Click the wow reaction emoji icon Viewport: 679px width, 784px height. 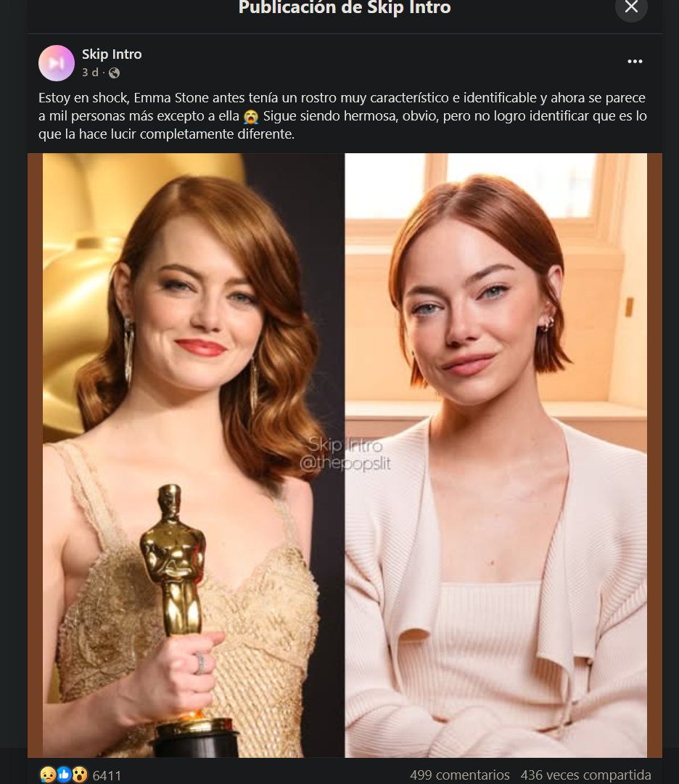[79, 775]
